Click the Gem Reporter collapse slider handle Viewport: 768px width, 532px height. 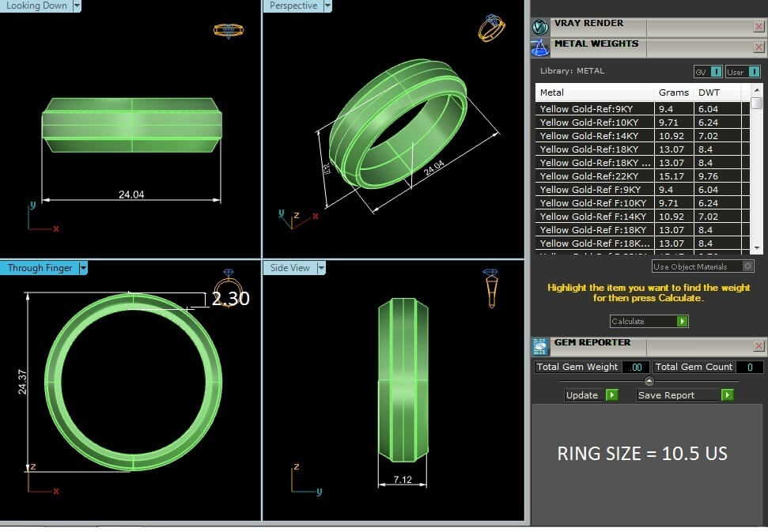649,381
